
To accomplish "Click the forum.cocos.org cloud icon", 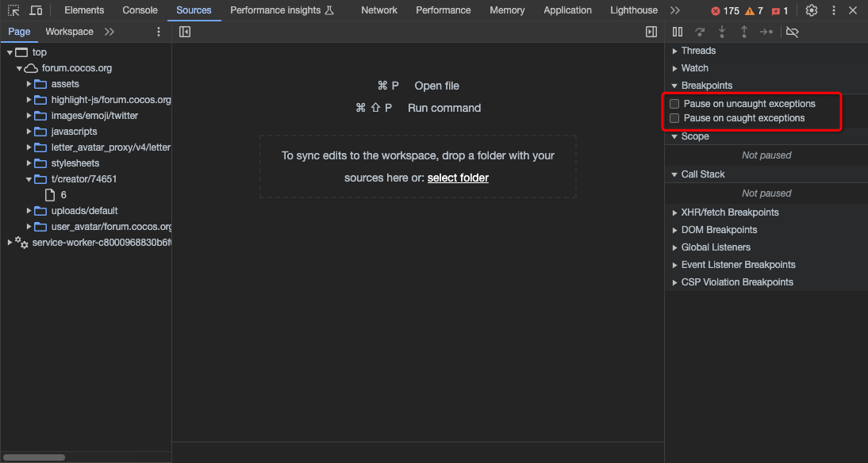I will click(31, 69).
